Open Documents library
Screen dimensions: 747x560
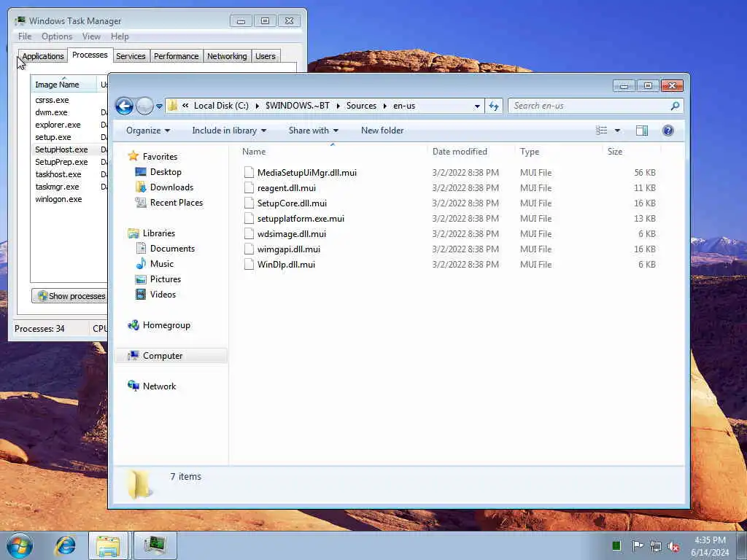point(171,249)
